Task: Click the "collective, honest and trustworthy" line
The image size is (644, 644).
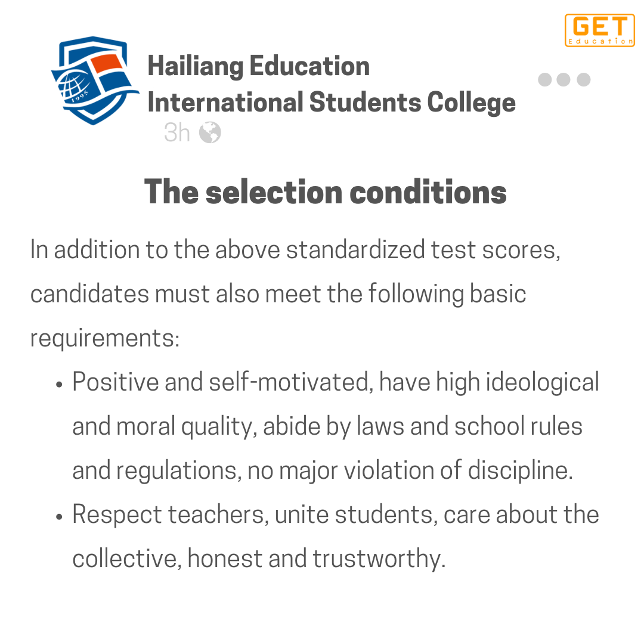Action: tap(259, 559)
